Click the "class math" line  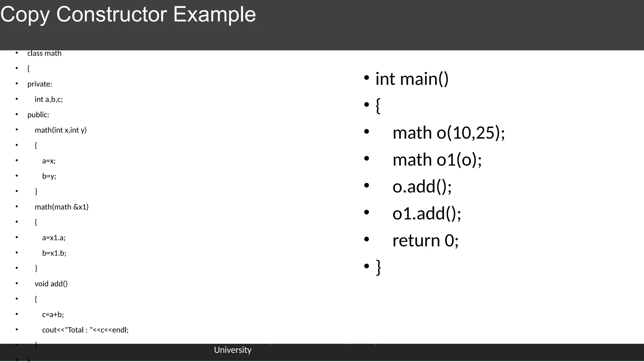tap(44, 53)
